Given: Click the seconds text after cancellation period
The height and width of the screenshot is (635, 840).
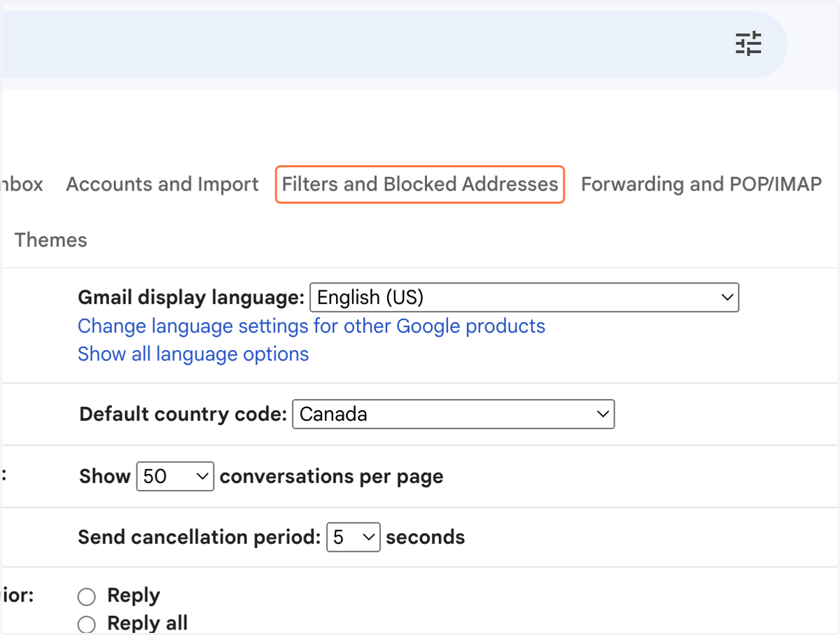Looking at the screenshot, I should (426, 538).
